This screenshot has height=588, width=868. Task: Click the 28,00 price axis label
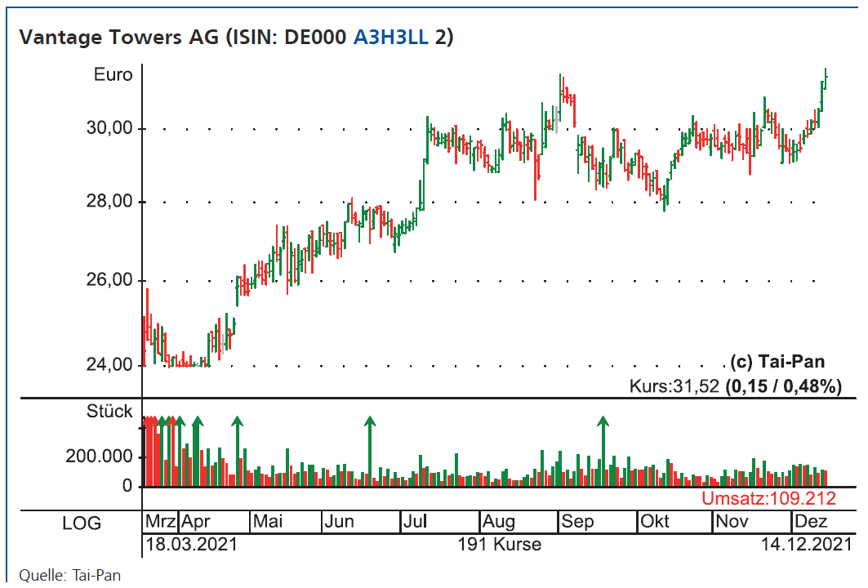click(x=109, y=201)
